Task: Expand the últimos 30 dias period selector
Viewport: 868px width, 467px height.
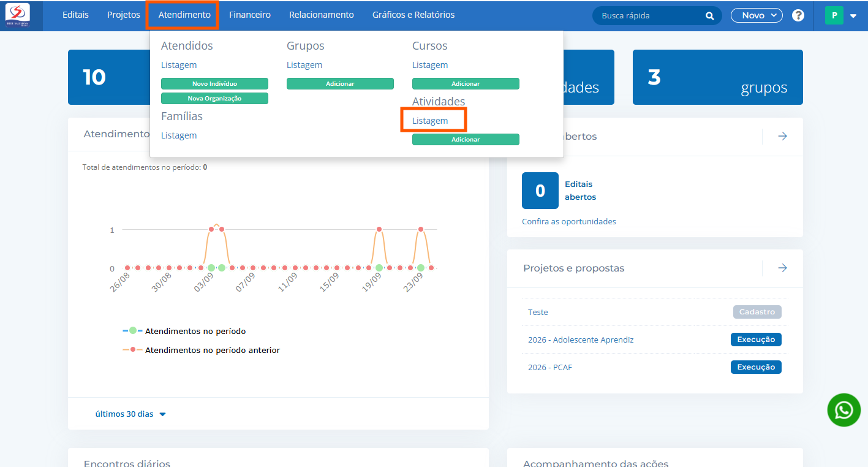Action: 130,414
